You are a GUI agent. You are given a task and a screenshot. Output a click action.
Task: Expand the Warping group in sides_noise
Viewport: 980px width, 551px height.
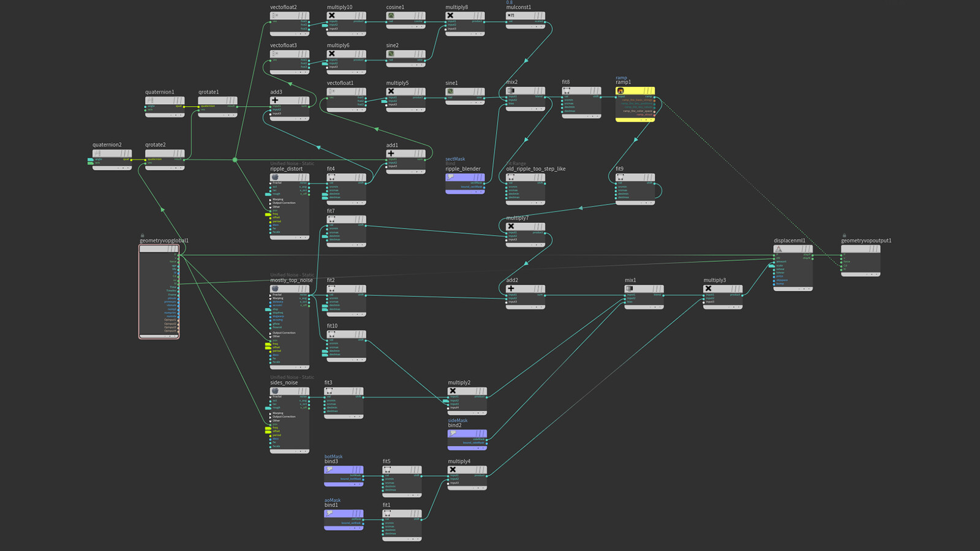click(270, 413)
